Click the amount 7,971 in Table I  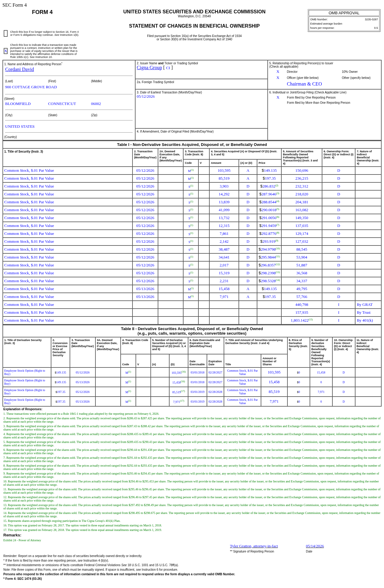[x=224, y=297]
